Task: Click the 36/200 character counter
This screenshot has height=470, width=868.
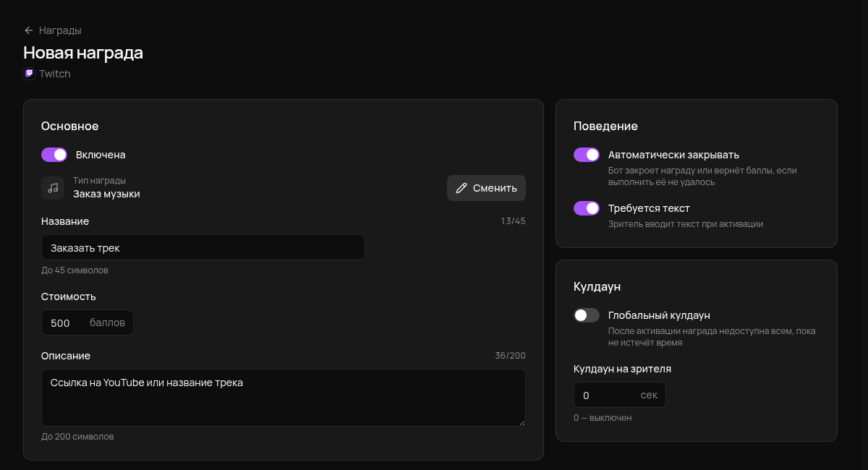Action: [511, 356]
